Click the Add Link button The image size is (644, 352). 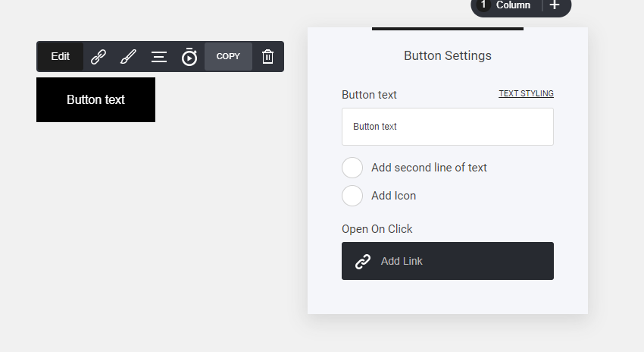(x=447, y=261)
